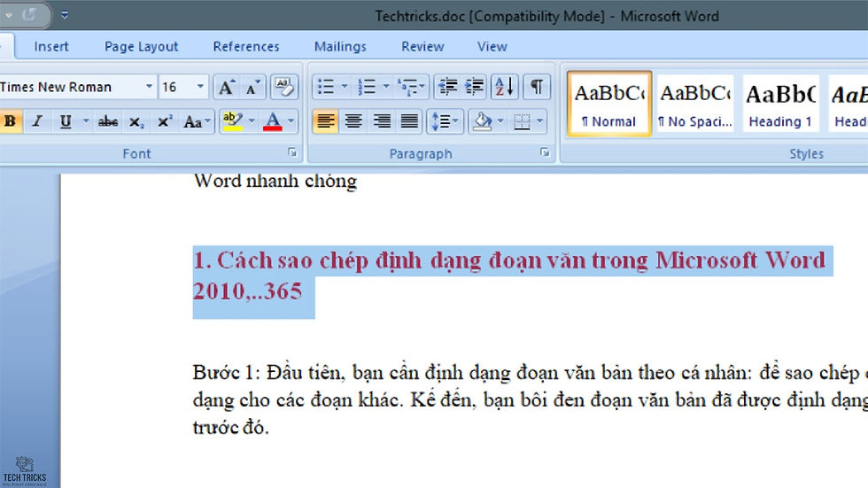Viewport: 868px width, 488px height.
Task: Open the font name dropdown
Action: coord(149,87)
